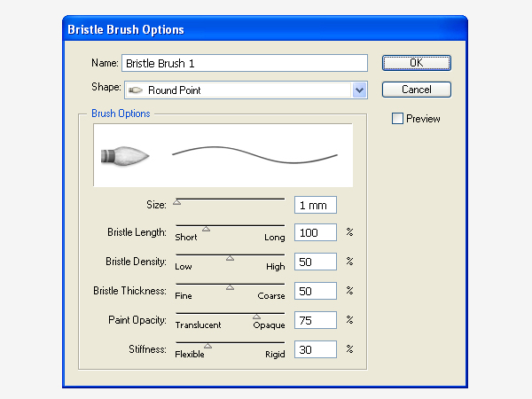532x399 pixels.
Task: Click the Low label of Bristle Density
Action: pos(184,266)
